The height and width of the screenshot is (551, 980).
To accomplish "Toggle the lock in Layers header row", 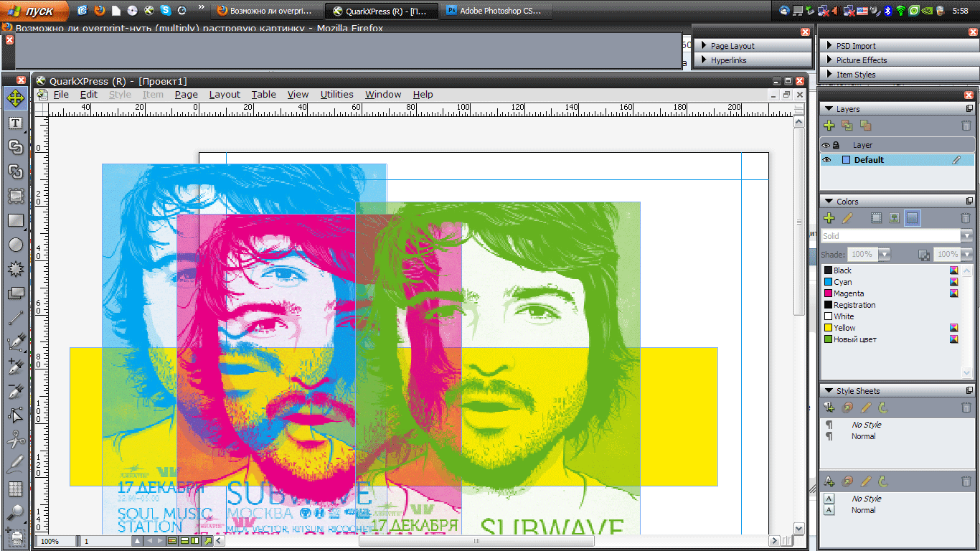I will 836,145.
